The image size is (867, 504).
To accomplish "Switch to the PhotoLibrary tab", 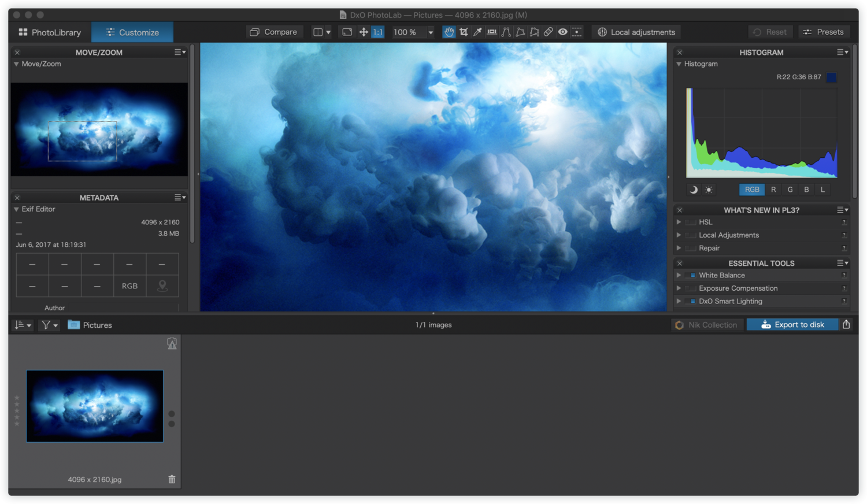I will tap(50, 32).
